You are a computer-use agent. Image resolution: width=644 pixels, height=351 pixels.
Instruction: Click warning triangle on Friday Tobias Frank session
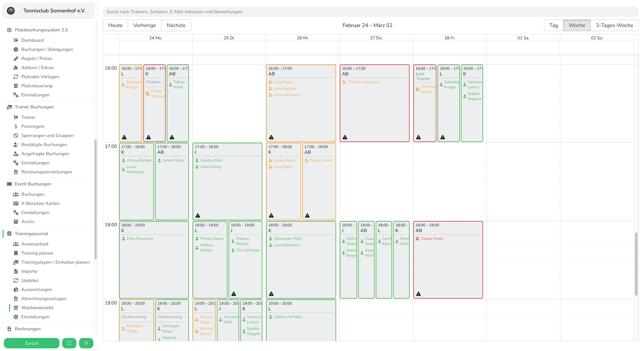click(x=418, y=294)
